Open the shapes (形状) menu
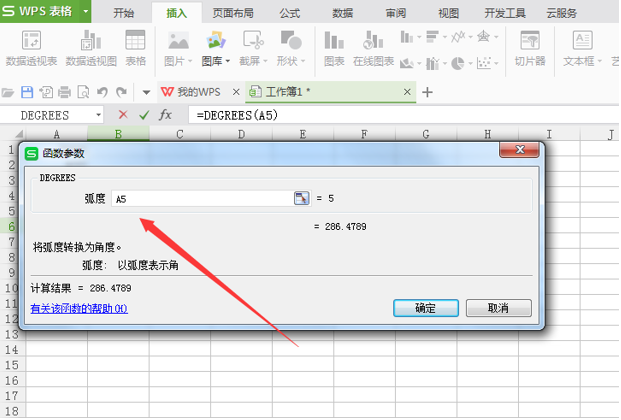Image resolution: width=621 pixels, height=420 pixels. pyautogui.click(x=291, y=48)
